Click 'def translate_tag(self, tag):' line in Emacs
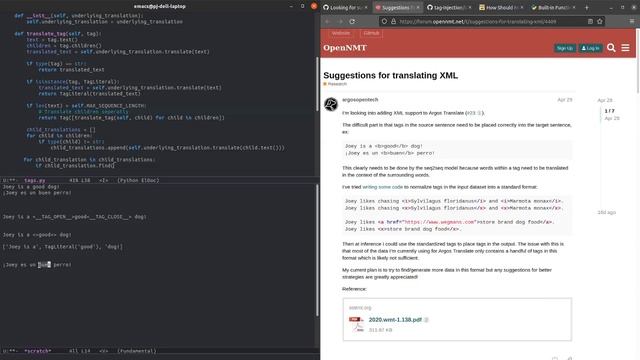 (x=58, y=33)
